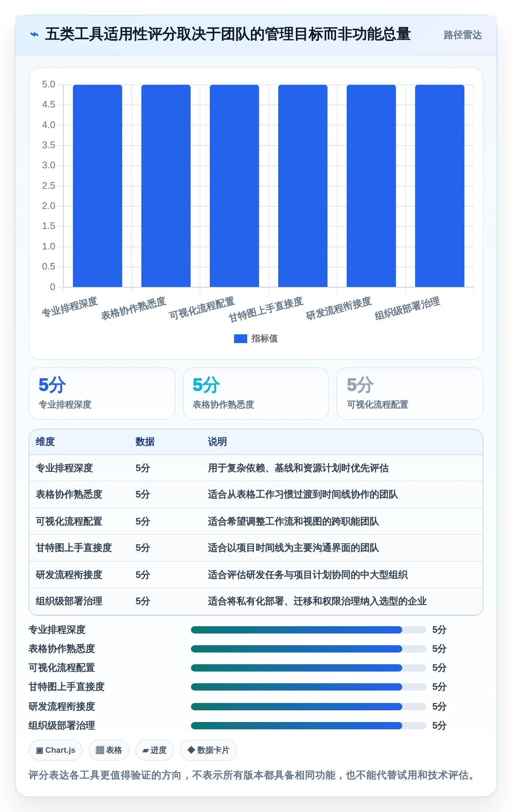Select the 研发流程衔接度 table row cell
The height and width of the screenshot is (812, 512).
coord(69,575)
